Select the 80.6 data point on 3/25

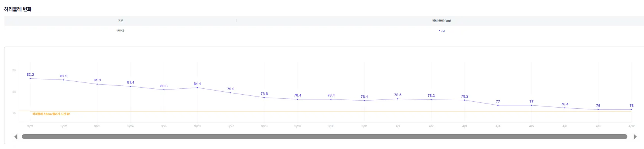pyautogui.click(x=164, y=90)
